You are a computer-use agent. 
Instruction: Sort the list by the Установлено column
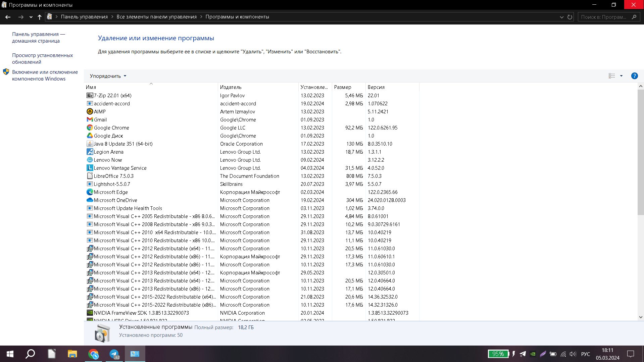click(x=315, y=87)
